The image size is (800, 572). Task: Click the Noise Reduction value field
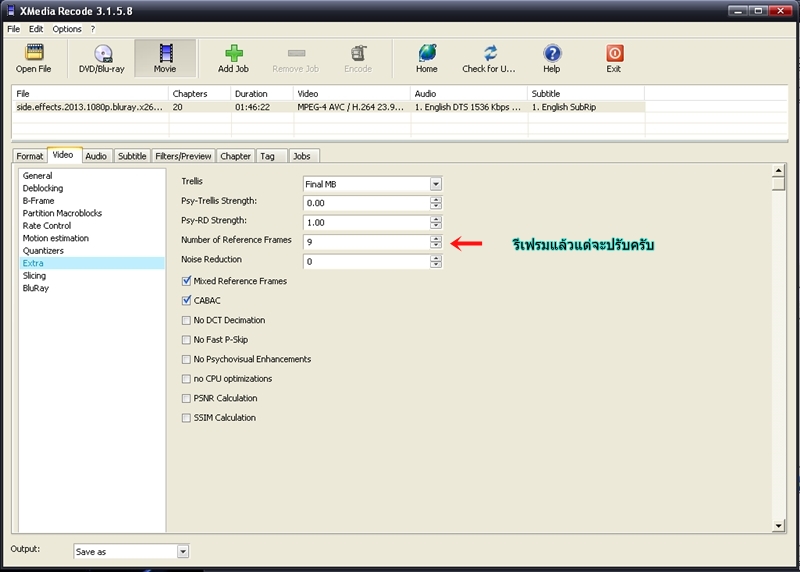[367, 262]
